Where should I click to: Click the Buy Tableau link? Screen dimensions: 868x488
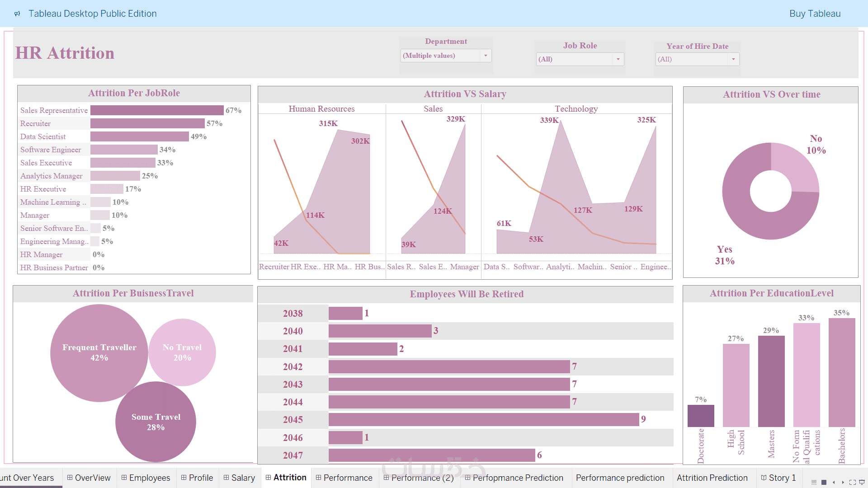point(815,14)
